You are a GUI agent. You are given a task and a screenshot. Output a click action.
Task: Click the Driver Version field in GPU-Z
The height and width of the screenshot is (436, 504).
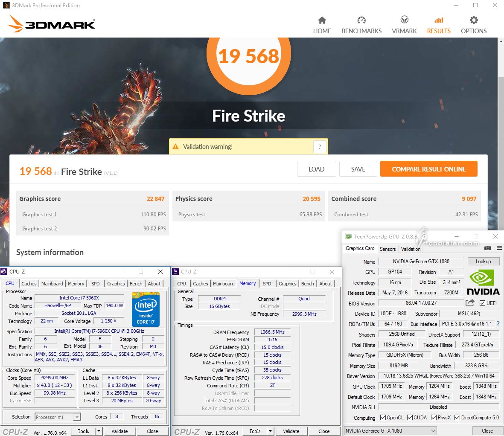(x=439, y=375)
